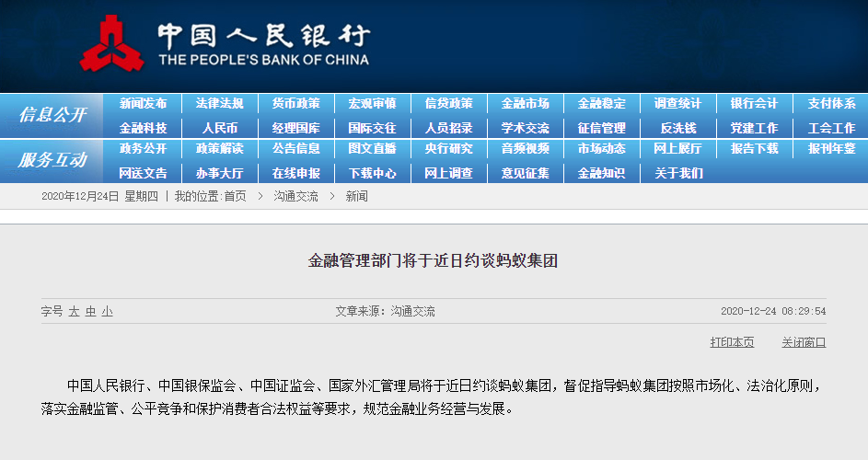Open 调查统计 section
Image resolution: width=868 pixels, height=460 pixels.
(x=677, y=104)
